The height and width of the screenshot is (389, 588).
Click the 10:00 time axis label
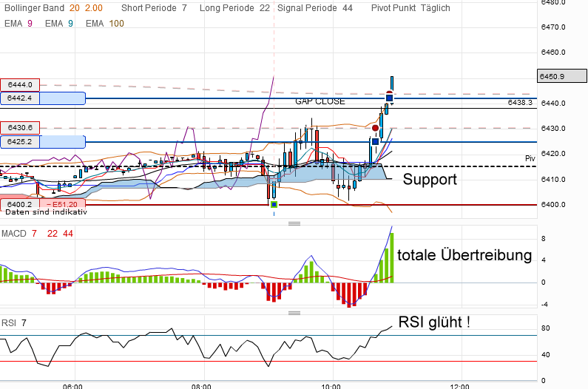coord(331,386)
